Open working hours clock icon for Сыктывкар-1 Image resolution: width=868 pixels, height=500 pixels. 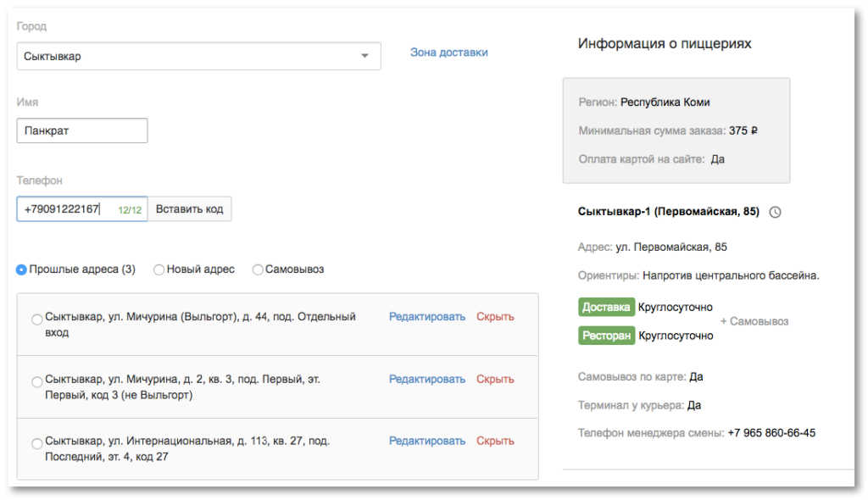coord(775,212)
